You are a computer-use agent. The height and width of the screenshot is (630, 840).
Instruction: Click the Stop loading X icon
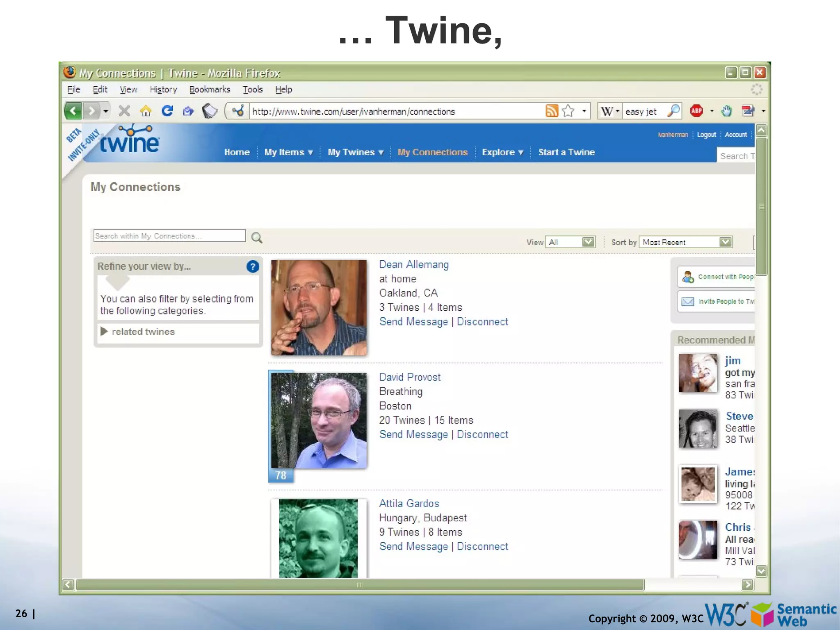click(124, 111)
